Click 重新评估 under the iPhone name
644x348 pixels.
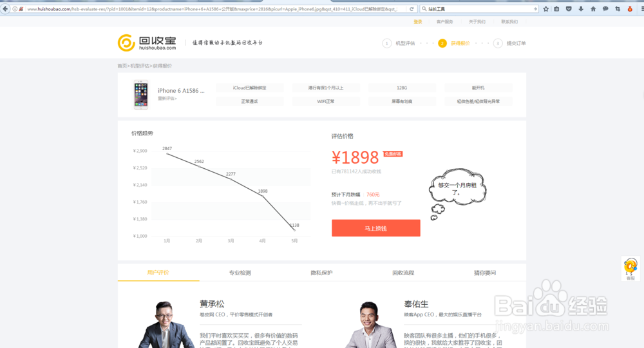(x=167, y=99)
